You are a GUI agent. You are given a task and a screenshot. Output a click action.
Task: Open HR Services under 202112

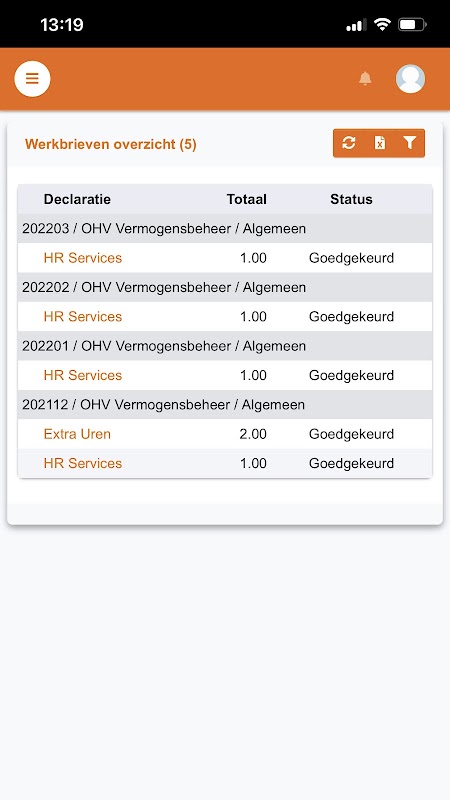(83, 463)
